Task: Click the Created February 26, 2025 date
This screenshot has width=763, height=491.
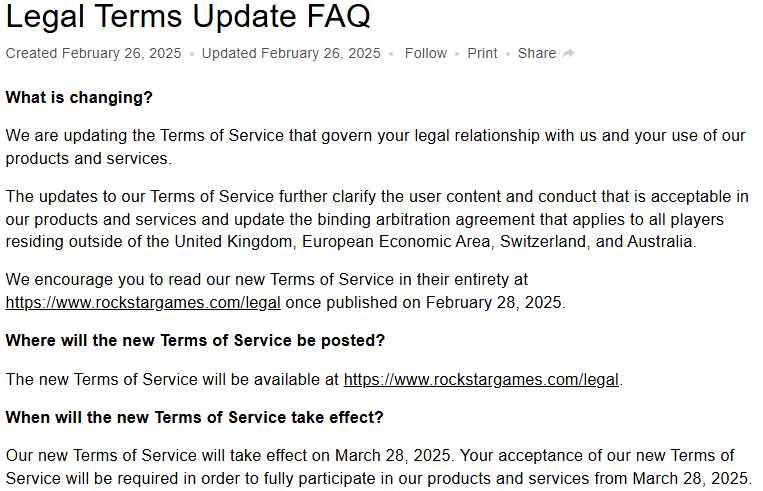Action: 93,53
